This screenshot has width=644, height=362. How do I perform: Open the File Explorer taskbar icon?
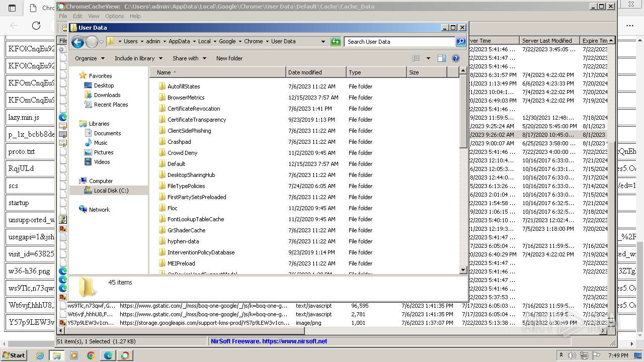57,355
